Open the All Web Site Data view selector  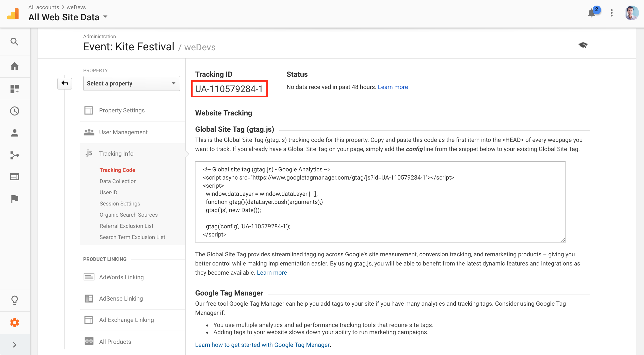click(68, 17)
